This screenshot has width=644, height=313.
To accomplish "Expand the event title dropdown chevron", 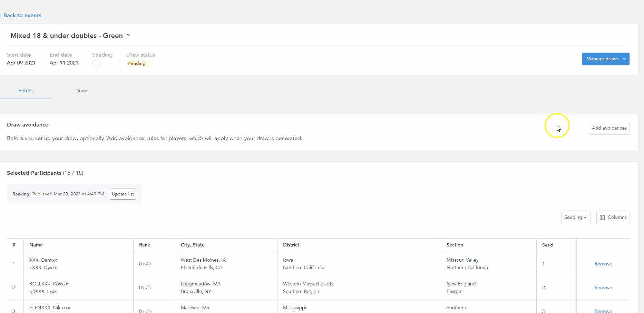I will pos(128,35).
